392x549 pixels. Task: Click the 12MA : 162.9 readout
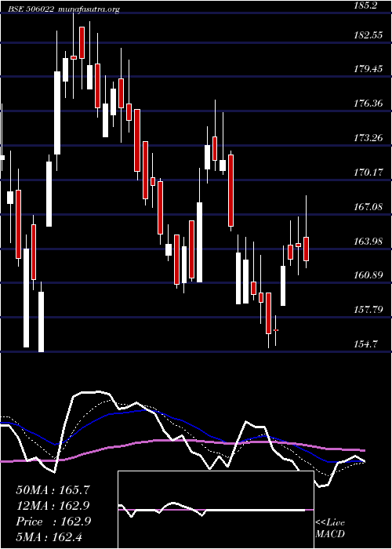53,506
